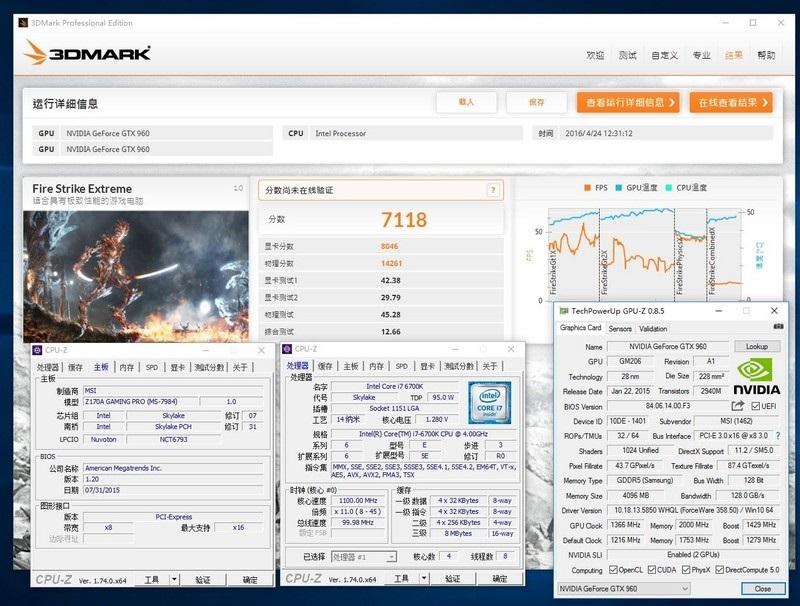This screenshot has height=606, width=800.
Task: Open the 欢迎 page in 3DMark
Action: 595,55
